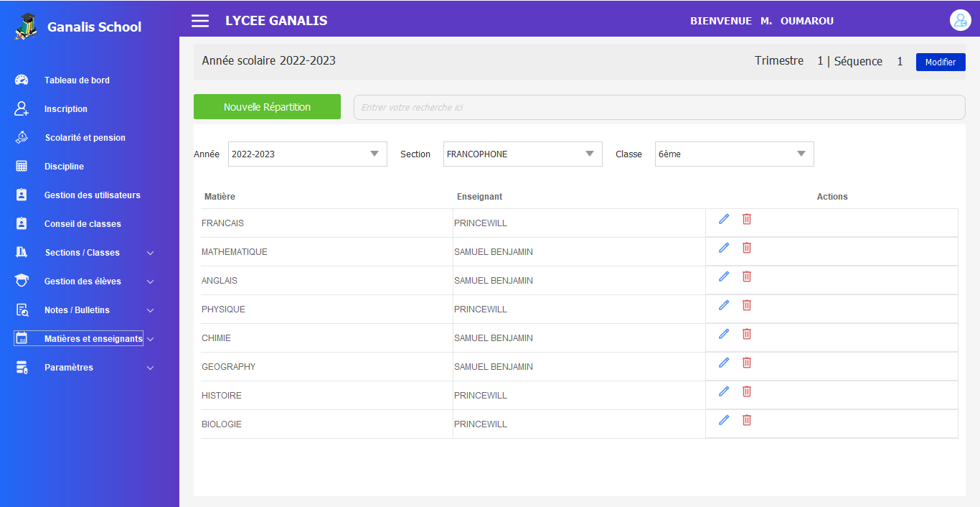The image size is (980, 507).
Task: Click the Ganalis School title link
Action: (95, 27)
